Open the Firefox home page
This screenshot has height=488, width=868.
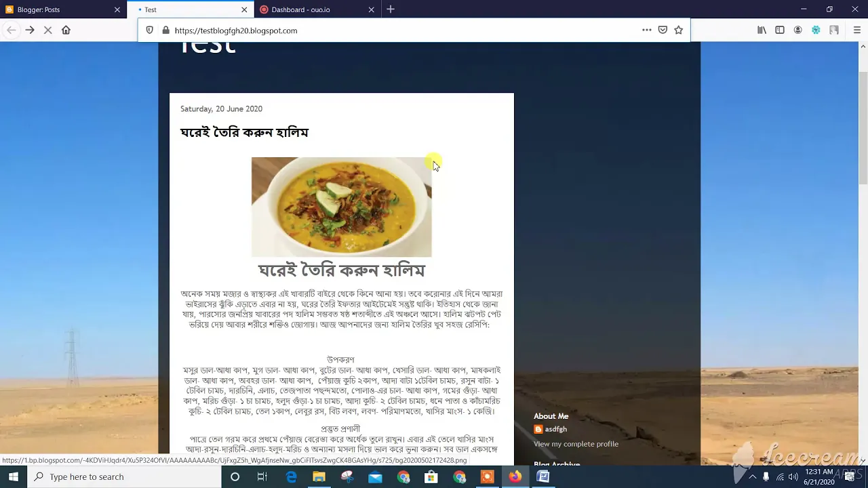coord(66,30)
